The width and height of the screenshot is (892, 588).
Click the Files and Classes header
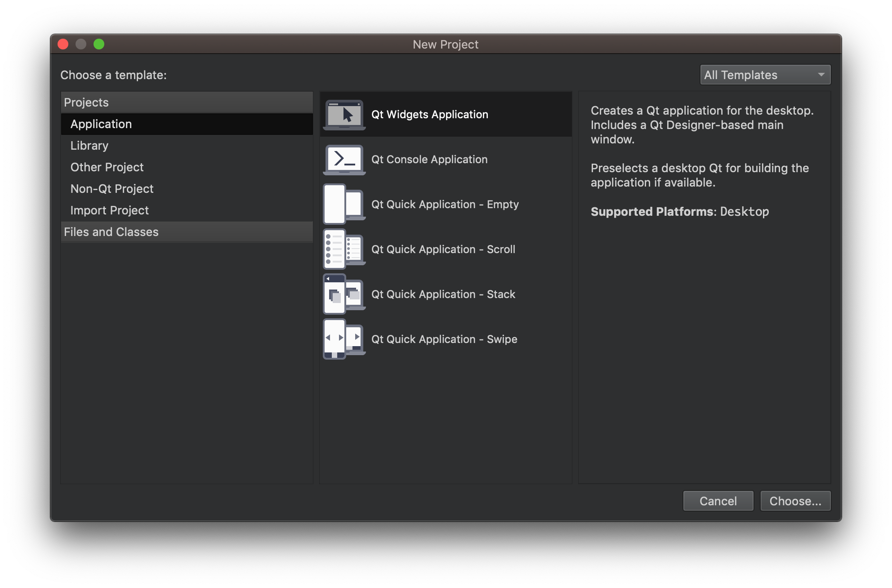click(187, 232)
